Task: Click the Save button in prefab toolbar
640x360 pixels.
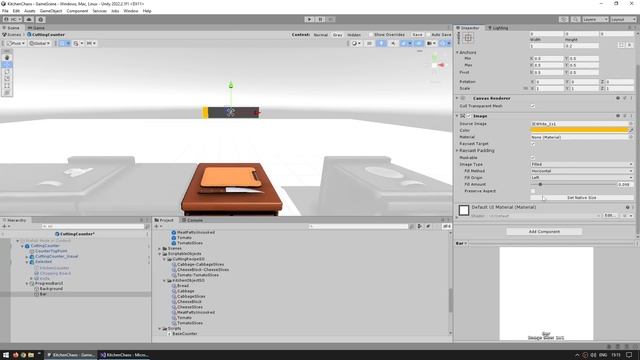Action: (417, 35)
